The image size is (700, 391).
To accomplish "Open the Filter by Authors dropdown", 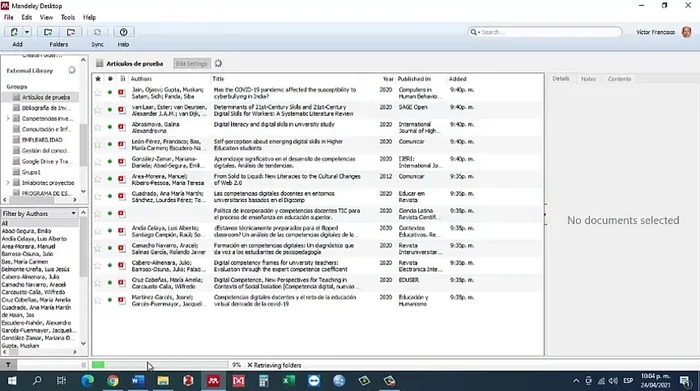I will (x=39, y=214).
